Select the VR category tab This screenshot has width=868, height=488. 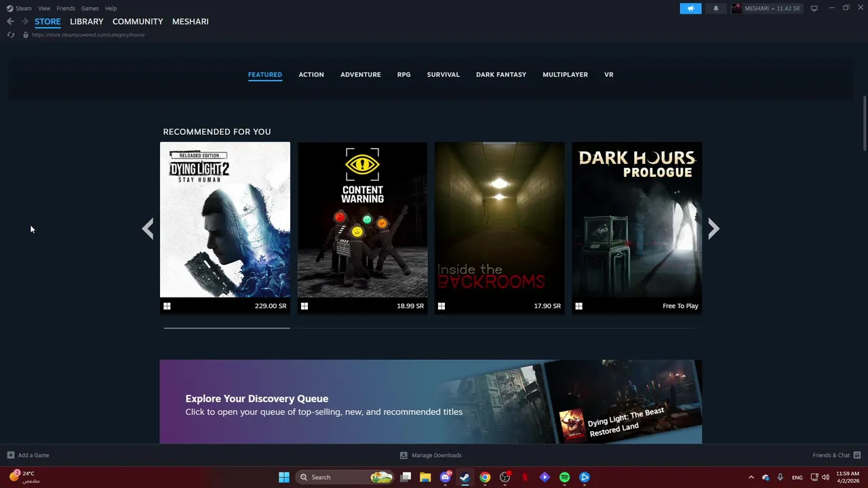[609, 75]
